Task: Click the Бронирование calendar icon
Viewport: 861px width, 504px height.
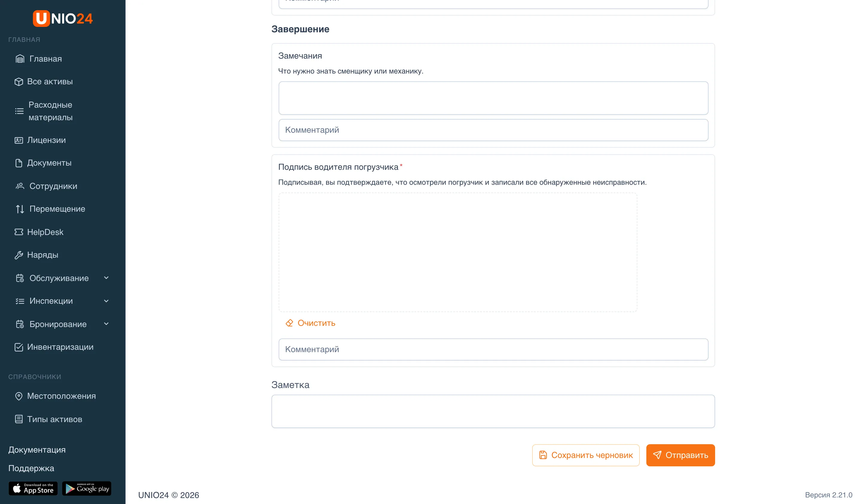Action: (x=20, y=324)
